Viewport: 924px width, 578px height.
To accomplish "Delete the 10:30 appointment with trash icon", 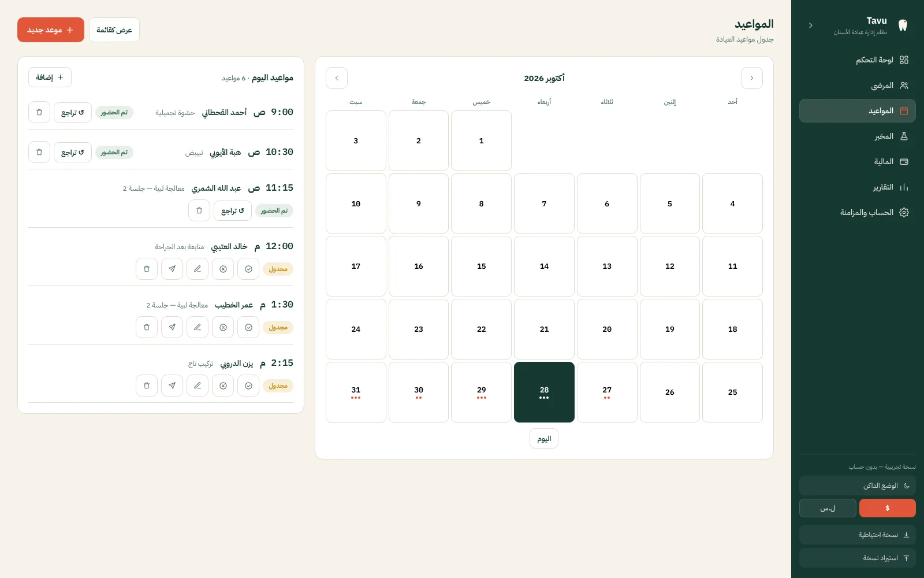I will pyautogui.click(x=39, y=152).
